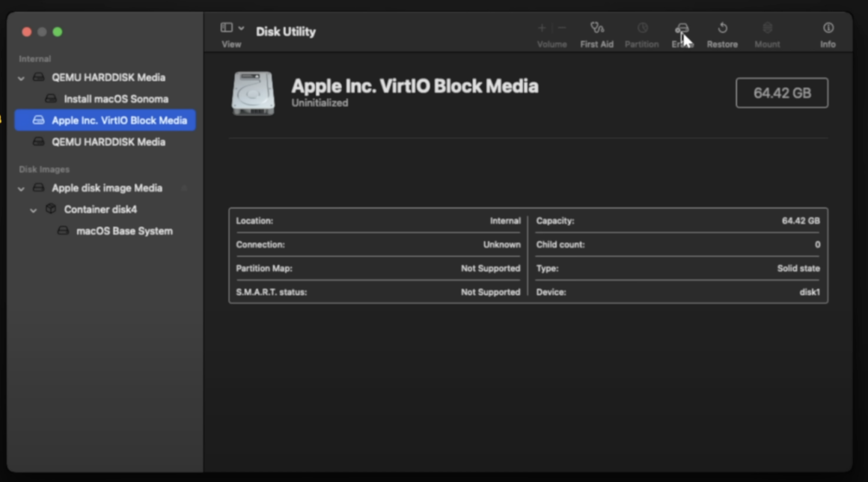Image resolution: width=868 pixels, height=482 pixels.
Task: Click the Capacity: label in details table
Action: click(555, 221)
